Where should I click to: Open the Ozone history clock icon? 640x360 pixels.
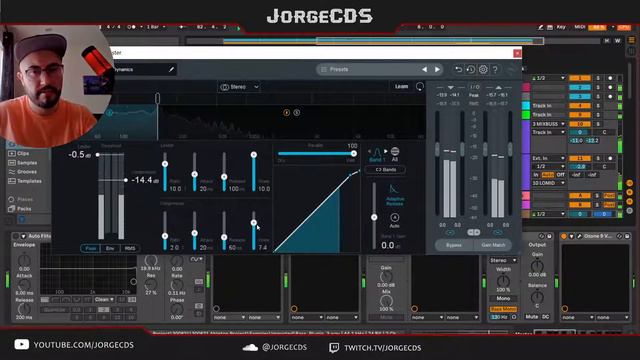click(471, 69)
